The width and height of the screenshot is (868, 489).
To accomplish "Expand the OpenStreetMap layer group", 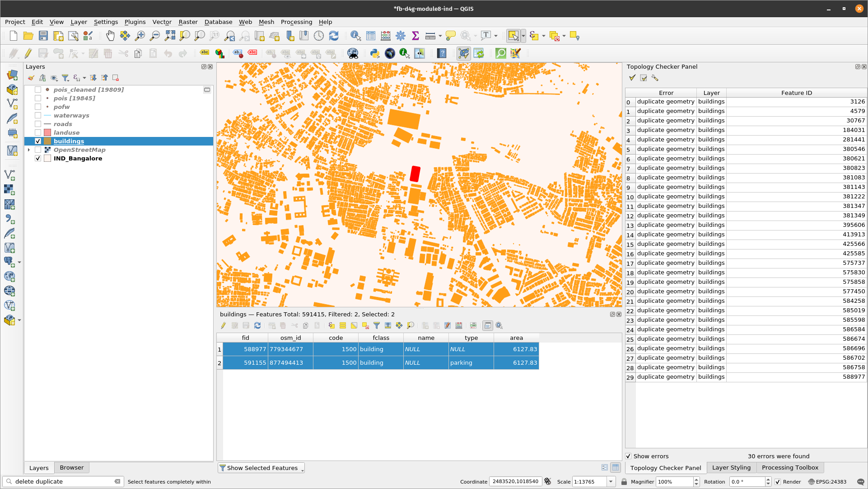I will pyautogui.click(x=29, y=150).
